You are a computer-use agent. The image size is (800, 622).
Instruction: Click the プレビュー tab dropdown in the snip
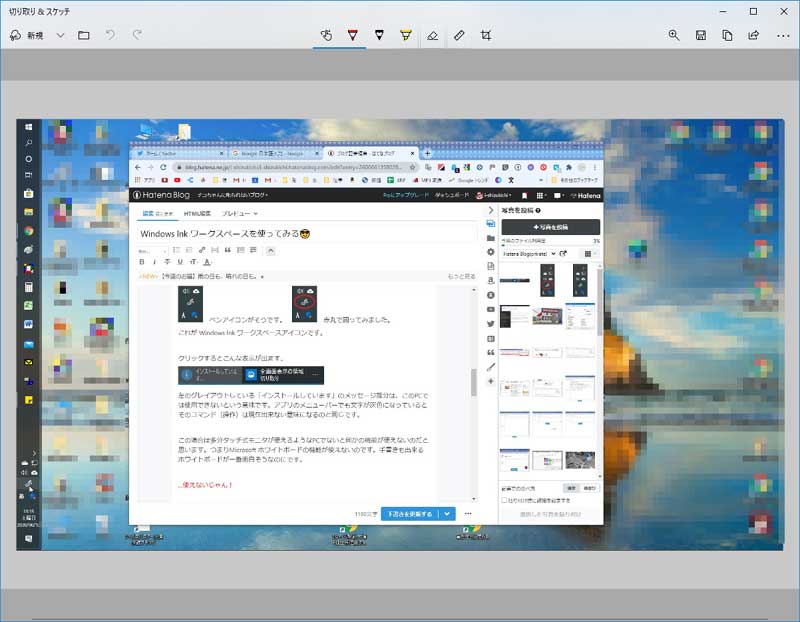pos(239,213)
